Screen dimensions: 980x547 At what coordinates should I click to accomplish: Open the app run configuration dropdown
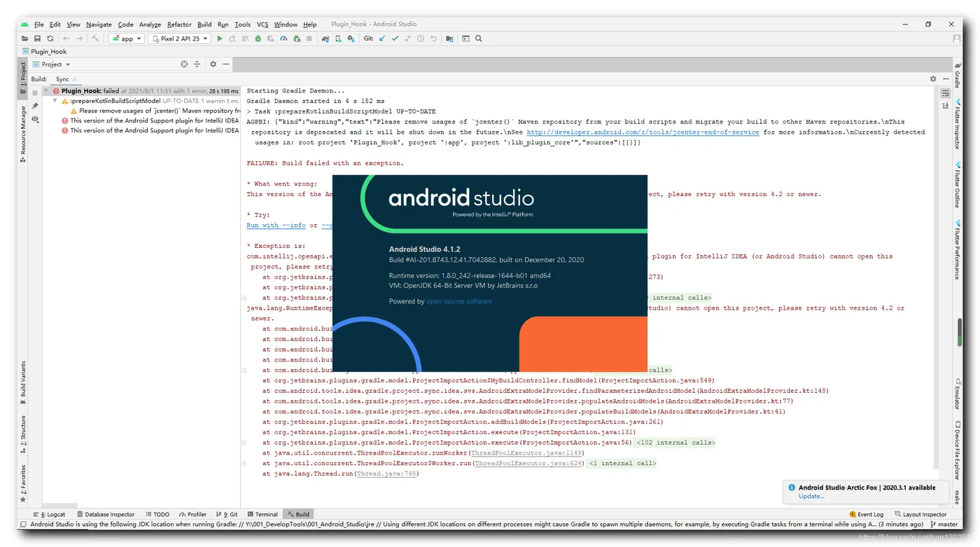(126, 39)
